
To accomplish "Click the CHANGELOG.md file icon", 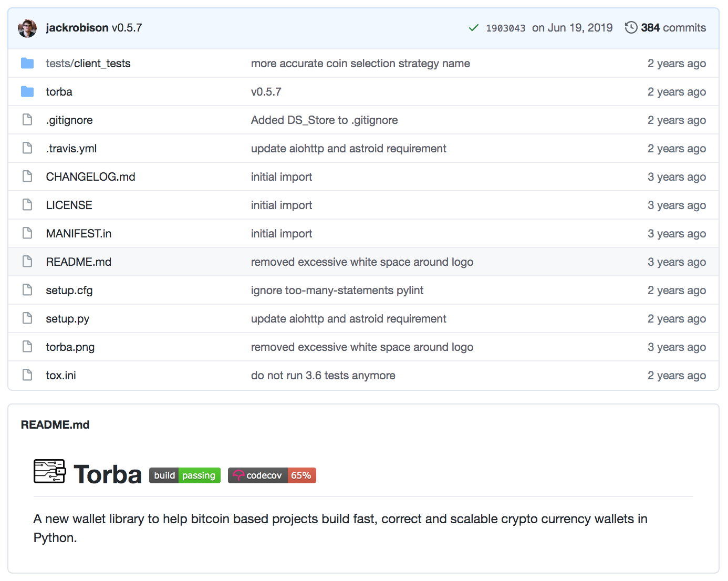I will click(x=27, y=177).
